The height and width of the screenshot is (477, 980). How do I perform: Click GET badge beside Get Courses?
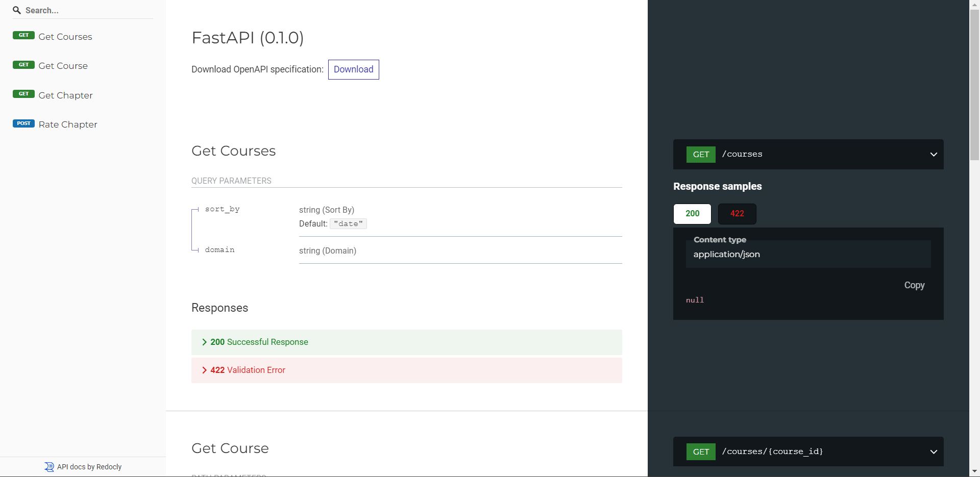pyautogui.click(x=23, y=35)
